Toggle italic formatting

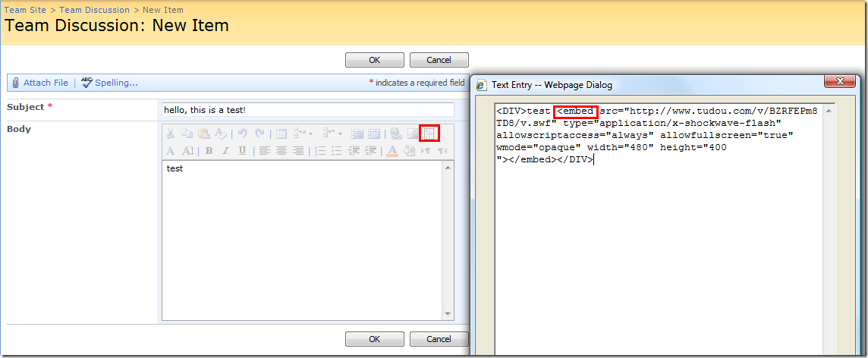click(225, 150)
